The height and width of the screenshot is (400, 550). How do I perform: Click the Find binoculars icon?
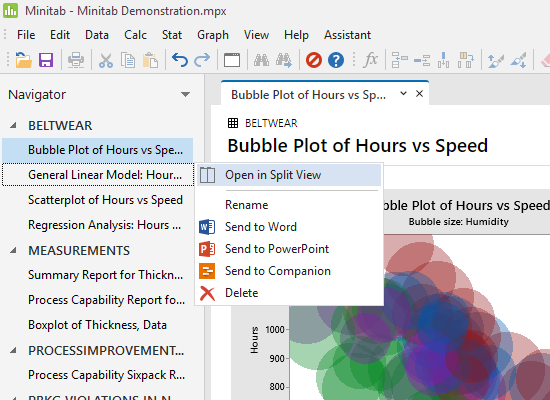tap(261, 60)
